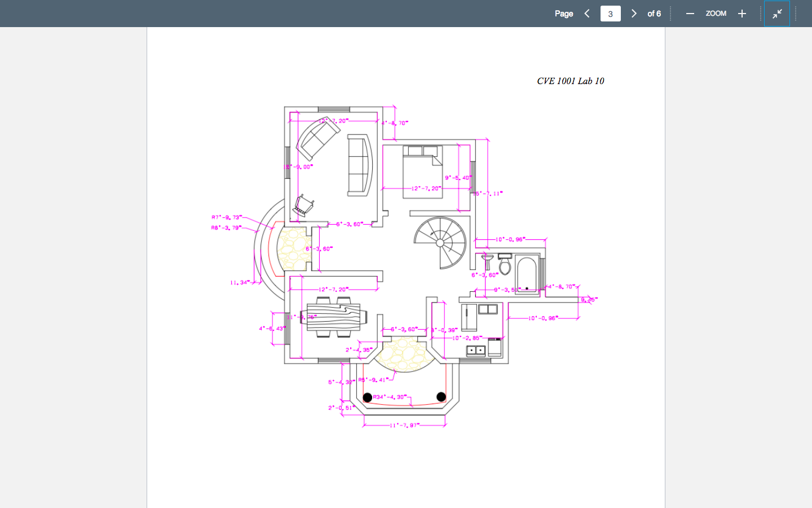Click the 15'-7.11" dimension label
Viewport: 812px width, 508px height.
[x=488, y=194]
